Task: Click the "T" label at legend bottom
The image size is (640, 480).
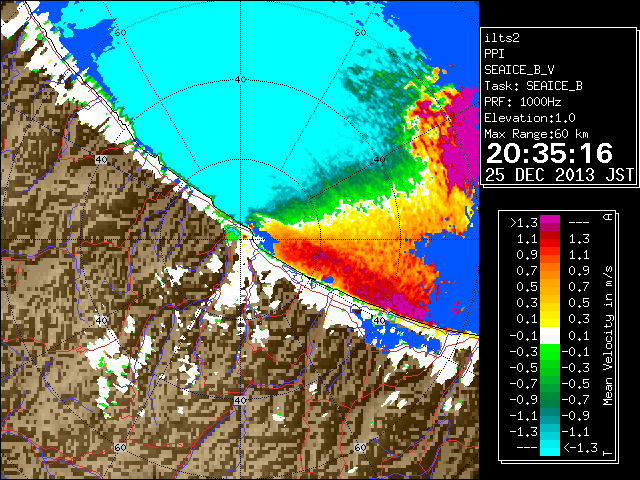Action: (608, 453)
